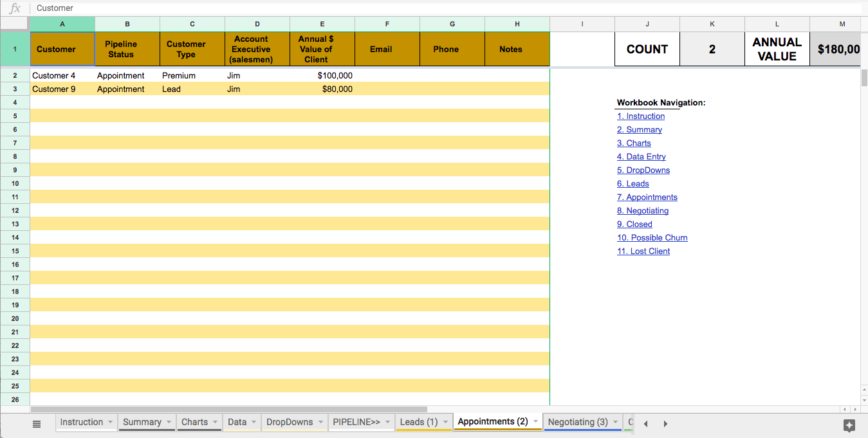The height and width of the screenshot is (438, 868).
Task: Open the '7. Appointments' navigation link
Action: pos(647,197)
